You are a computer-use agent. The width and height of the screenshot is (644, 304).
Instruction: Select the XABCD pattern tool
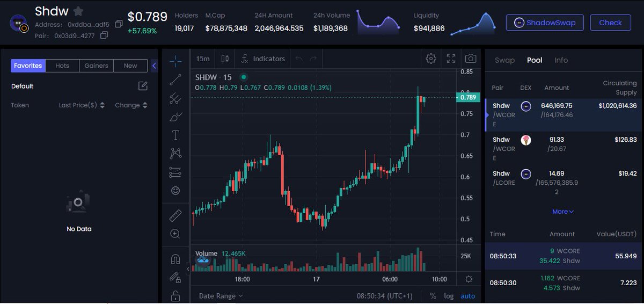[175, 154]
